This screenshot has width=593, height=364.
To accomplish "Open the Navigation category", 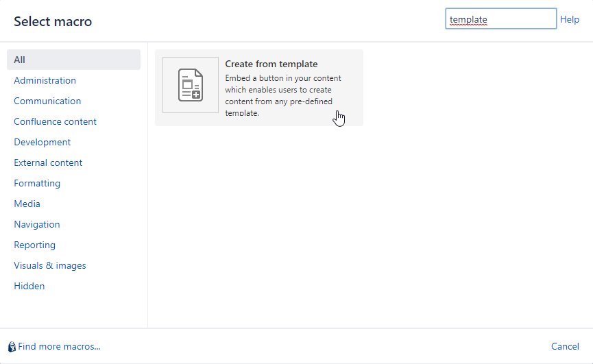I will pos(37,225).
